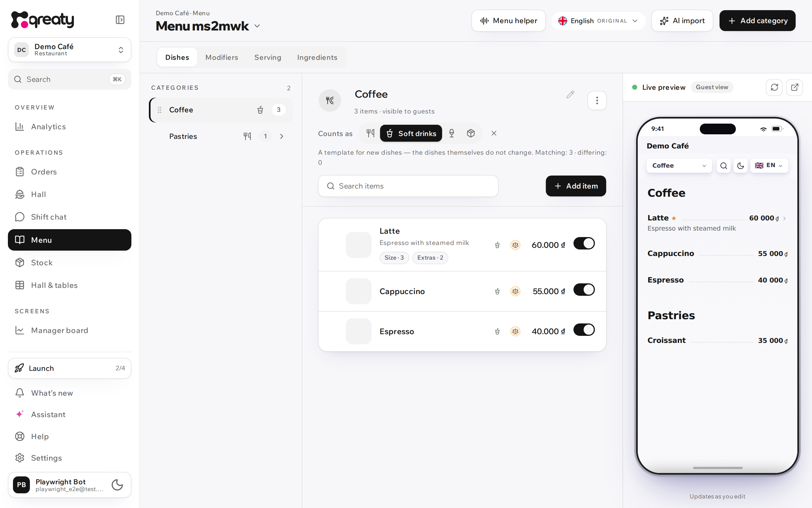This screenshot has height=508, width=812.
Task: Switch theme with moon icon near Playwright Bot
Action: point(117,485)
